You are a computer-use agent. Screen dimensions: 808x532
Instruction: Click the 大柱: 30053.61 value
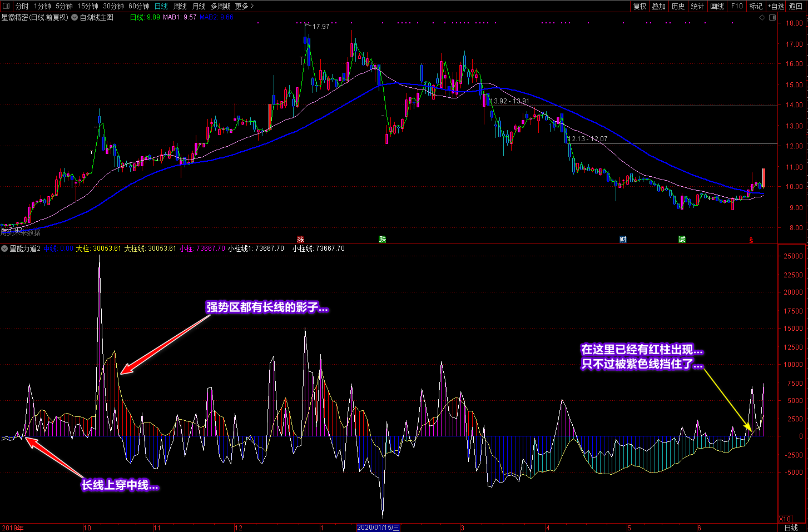98,248
